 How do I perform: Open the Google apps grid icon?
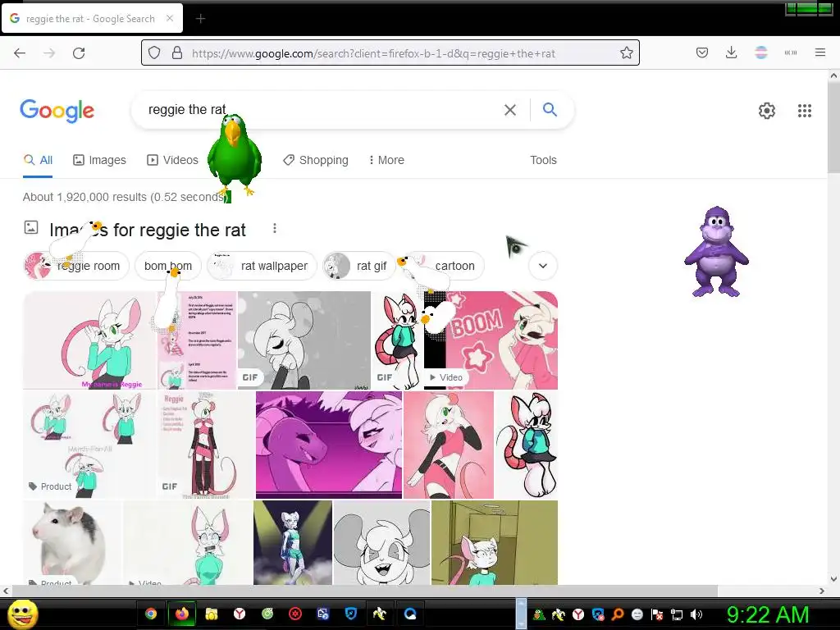[805, 111]
